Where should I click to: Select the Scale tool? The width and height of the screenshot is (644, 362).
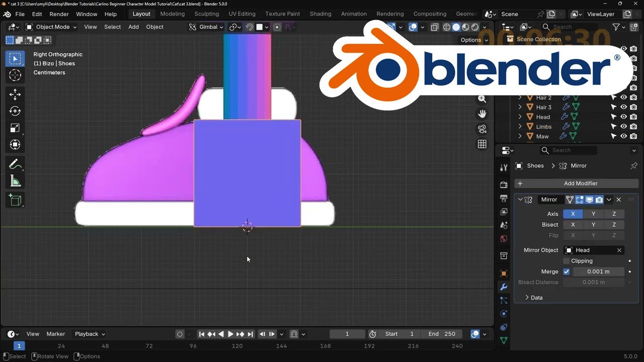pos(15,128)
